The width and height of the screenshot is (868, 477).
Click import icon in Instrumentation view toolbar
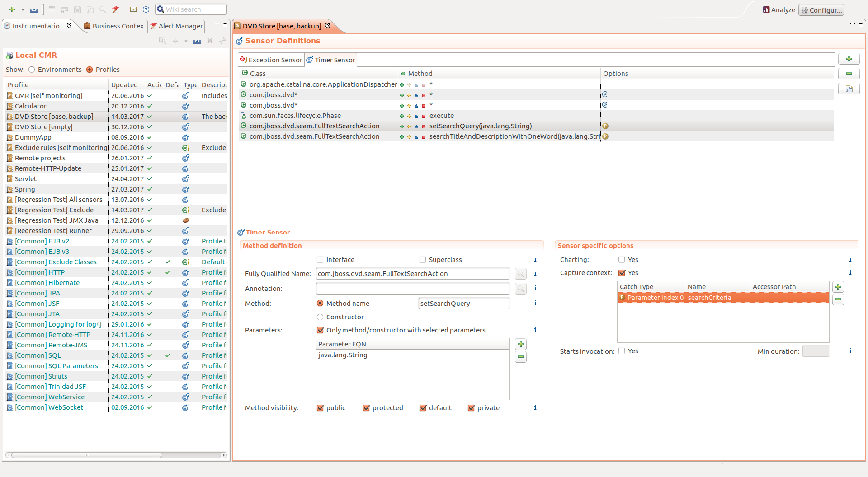point(197,41)
